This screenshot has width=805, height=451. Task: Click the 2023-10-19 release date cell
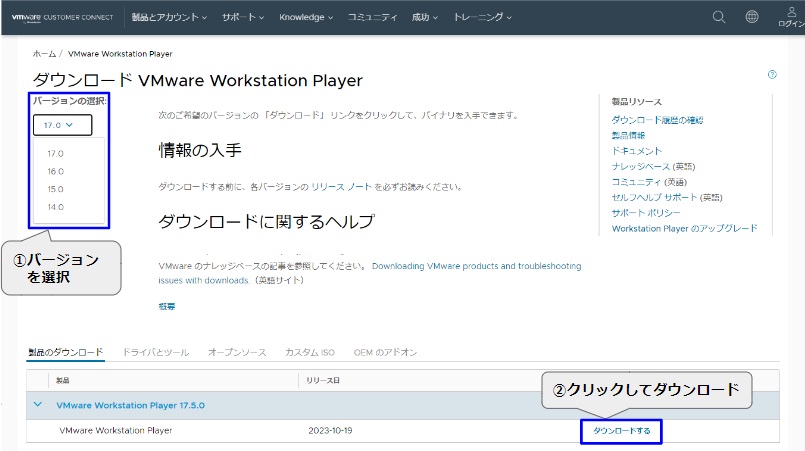tap(330, 430)
